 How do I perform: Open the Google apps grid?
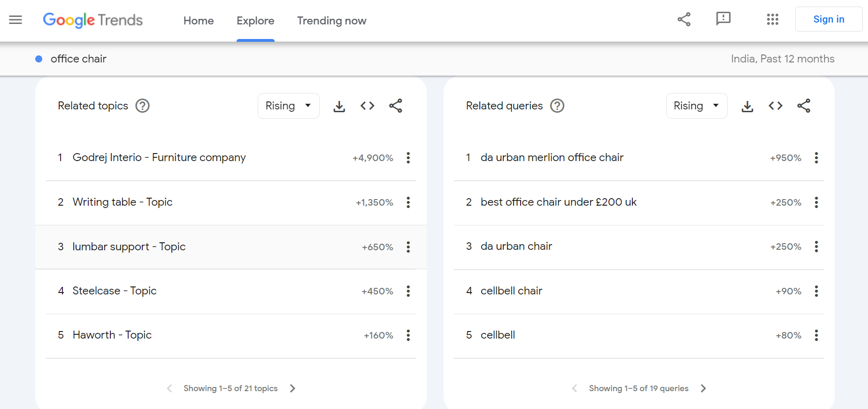tap(772, 19)
